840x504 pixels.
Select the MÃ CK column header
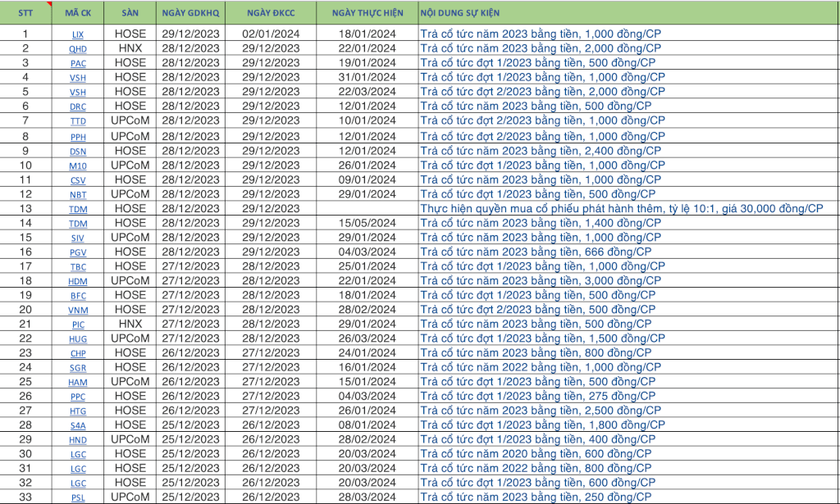click(x=78, y=13)
